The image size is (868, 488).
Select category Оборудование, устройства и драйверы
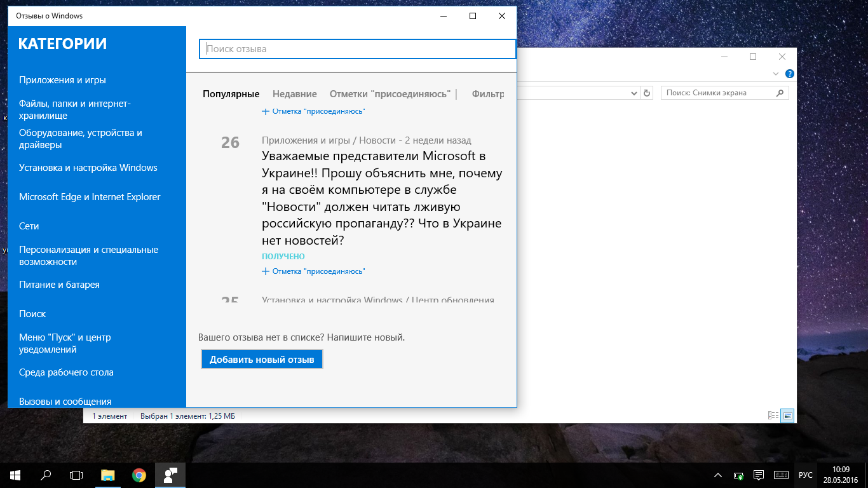tap(81, 139)
